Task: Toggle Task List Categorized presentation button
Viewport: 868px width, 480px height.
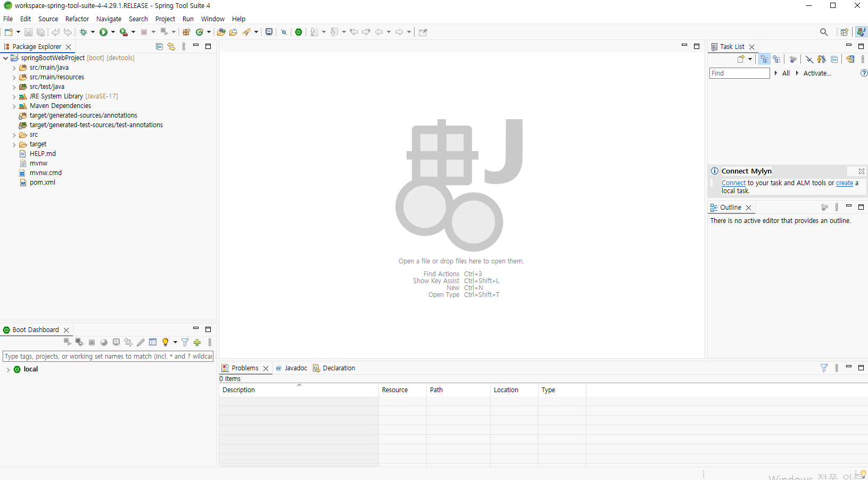Action: [765, 59]
